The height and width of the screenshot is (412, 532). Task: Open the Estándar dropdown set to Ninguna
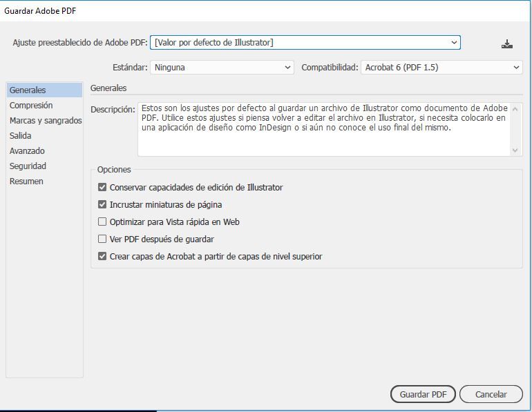point(222,68)
